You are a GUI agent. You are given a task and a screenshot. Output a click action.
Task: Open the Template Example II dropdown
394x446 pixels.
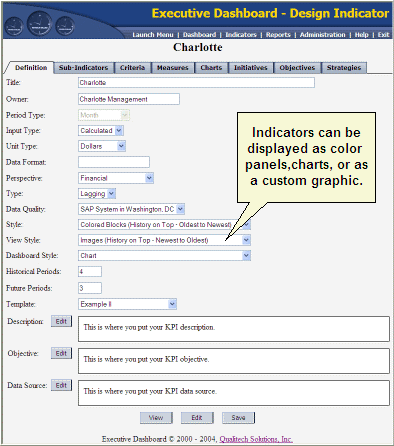coord(127,304)
